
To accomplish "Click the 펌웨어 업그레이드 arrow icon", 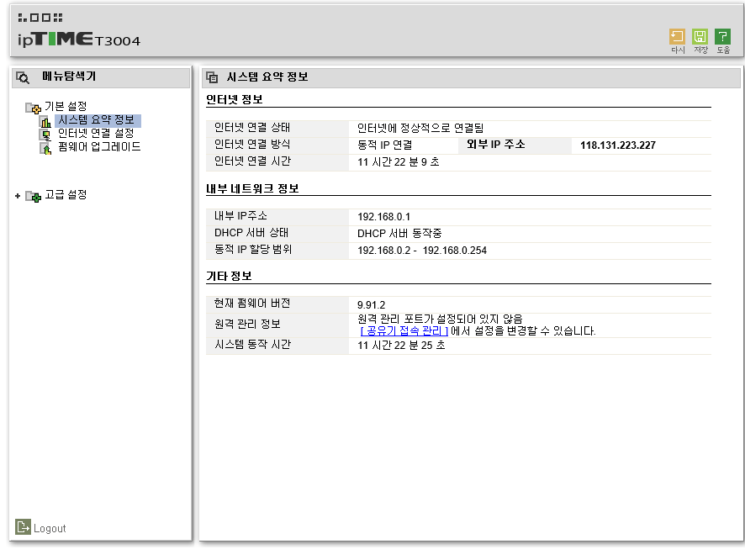I will pos(45,149).
